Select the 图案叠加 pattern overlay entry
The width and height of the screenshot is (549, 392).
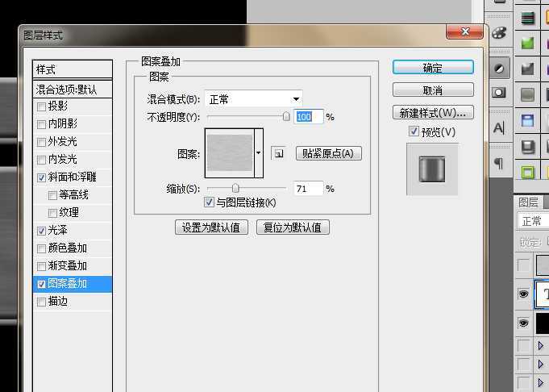coord(73,284)
